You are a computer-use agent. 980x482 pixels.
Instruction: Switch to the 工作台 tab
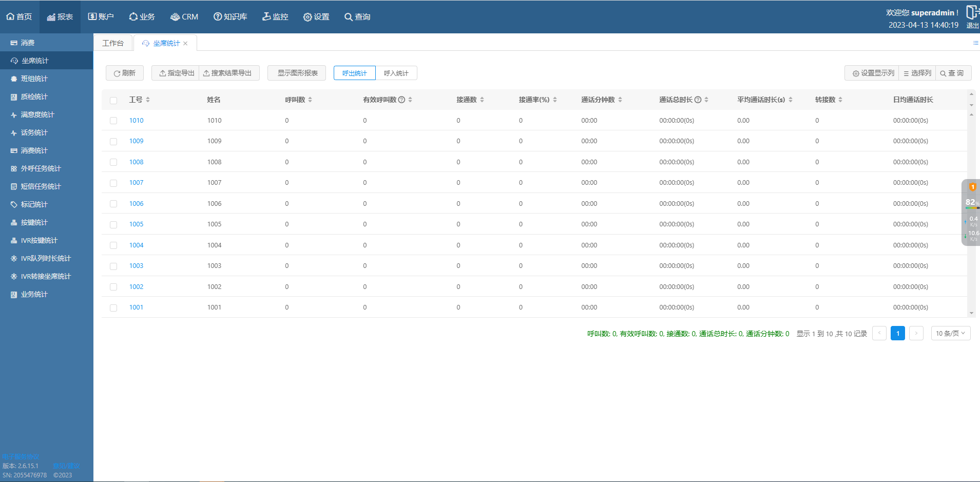[113, 43]
